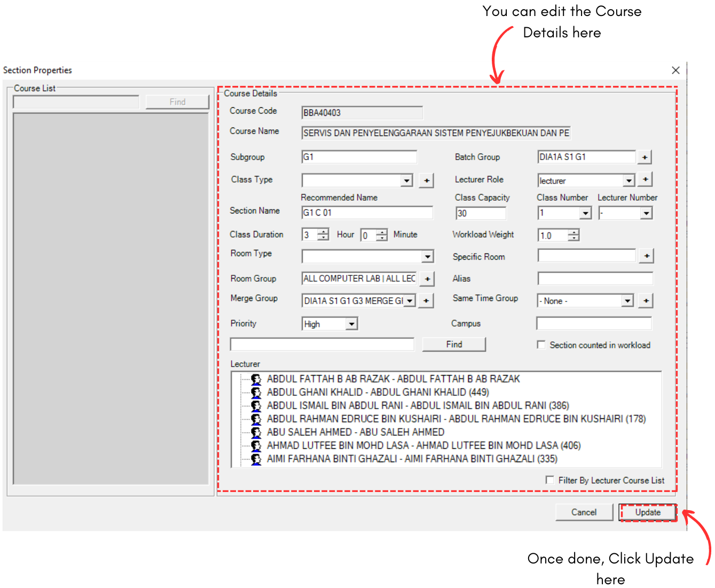Click the Alias input field

(x=595, y=279)
